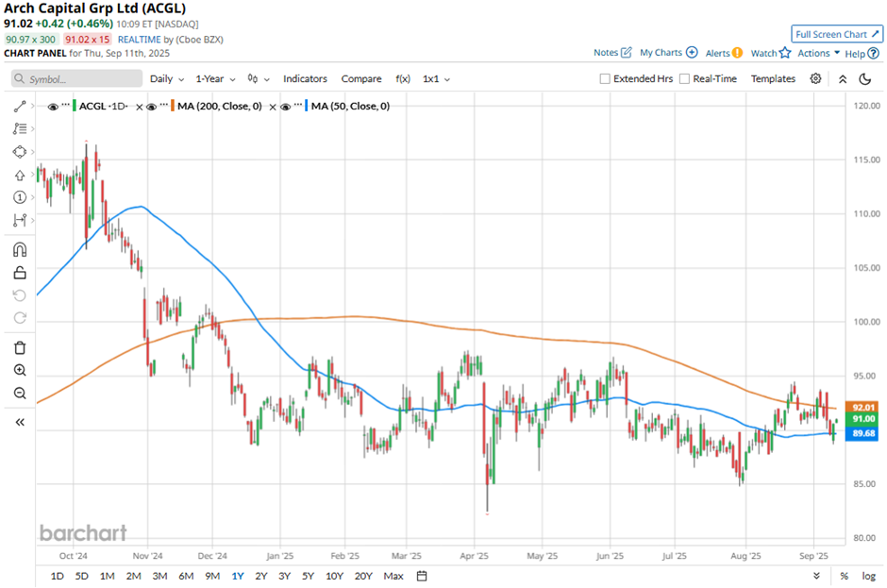Select the trend line drawing tool
Screen dimensions: 887x588
[x=20, y=107]
